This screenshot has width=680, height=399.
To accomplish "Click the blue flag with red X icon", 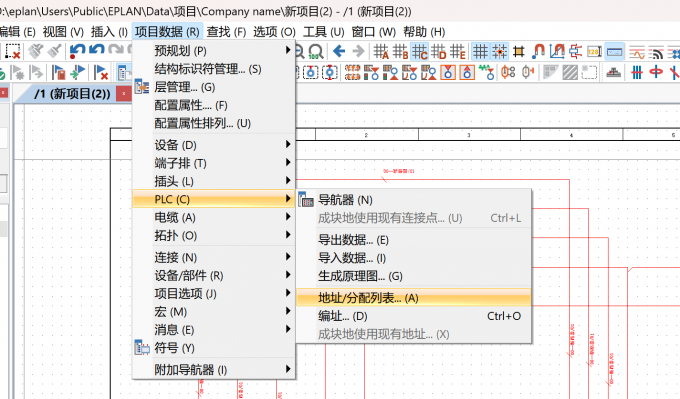I will point(100,72).
